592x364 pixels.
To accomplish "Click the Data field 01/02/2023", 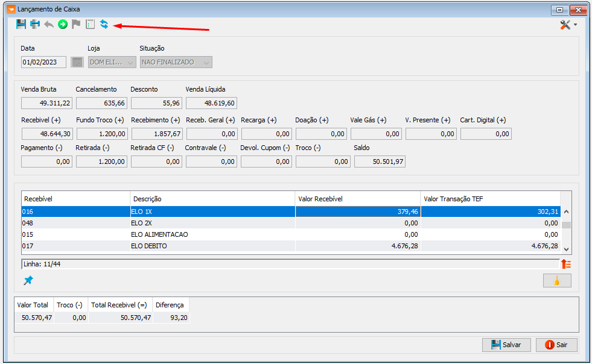I will (44, 62).
